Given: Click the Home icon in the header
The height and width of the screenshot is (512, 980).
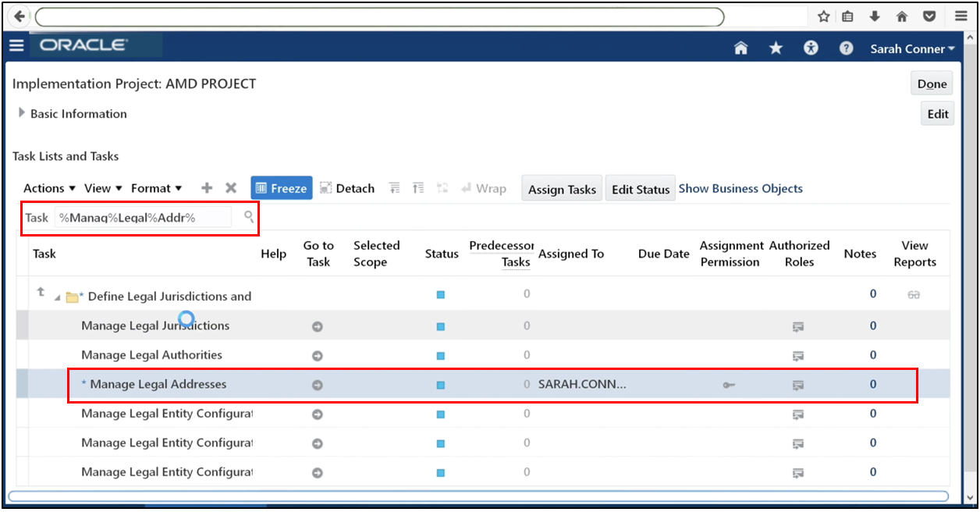Looking at the screenshot, I should pyautogui.click(x=740, y=48).
